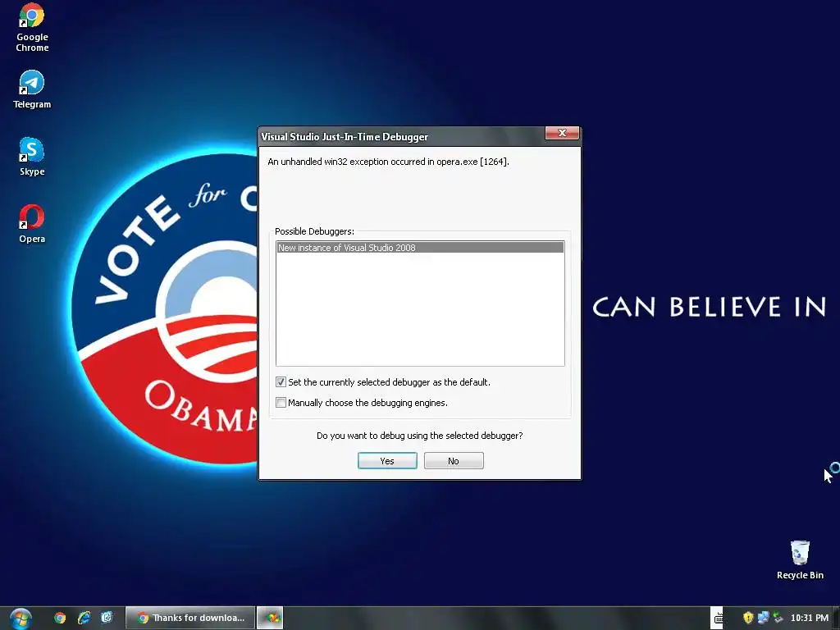Click the 10:31 PM clock
Viewport: 840px width, 630px height.
tap(809, 618)
